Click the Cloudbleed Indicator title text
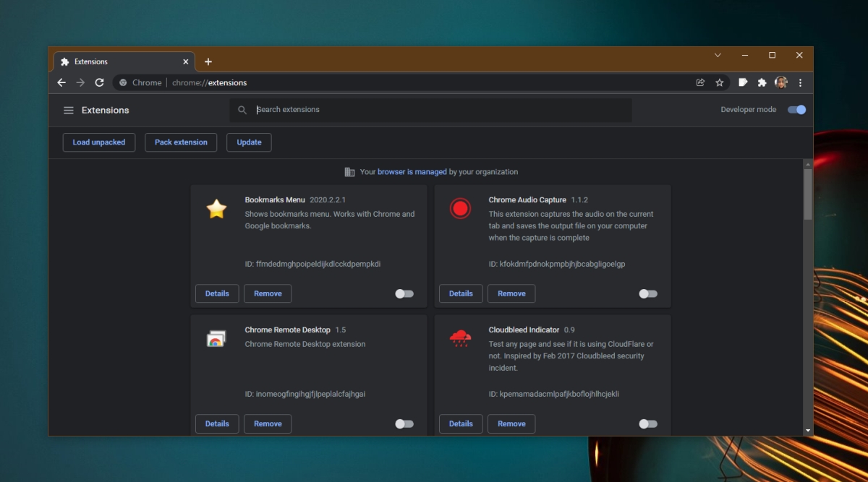 click(524, 330)
